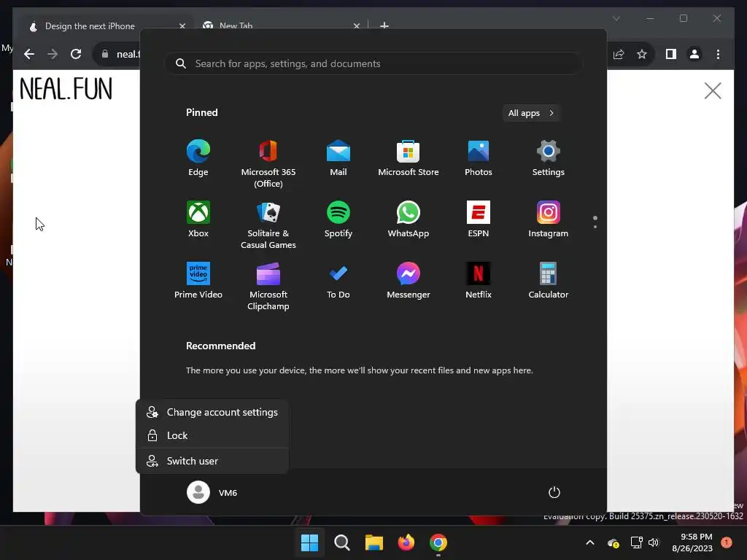Viewport: 747px width, 560px height.
Task: Open the clock and date panel
Action: click(x=692, y=542)
